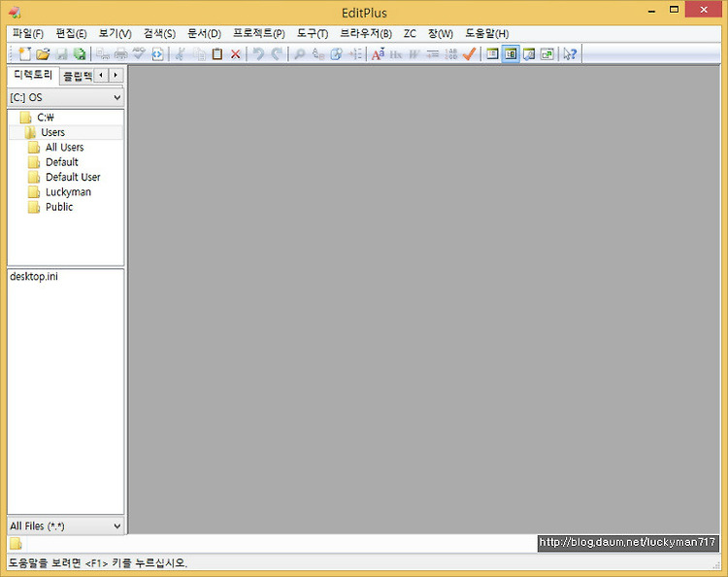Click the Save diskette icon
Image resolution: width=728 pixels, height=577 pixels.
[62, 53]
